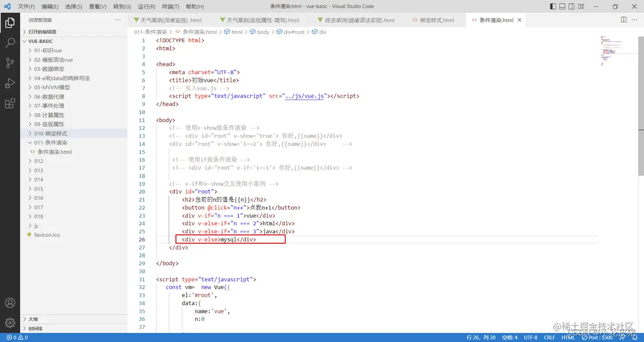Expand folder 02-模板语法vue
This screenshot has width=644, height=342.
(x=74, y=60)
